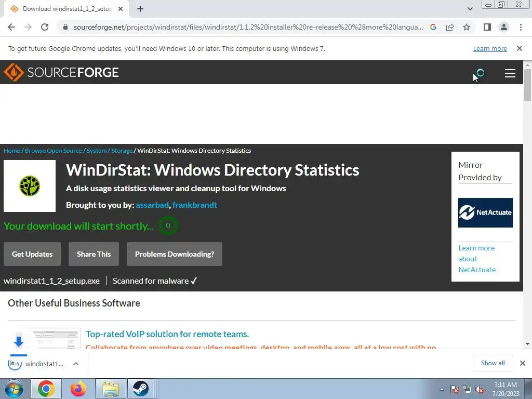The height and width of the screenshot is (399, 532).
Task: Click the Share This button
Action: [x=94, y=254]
